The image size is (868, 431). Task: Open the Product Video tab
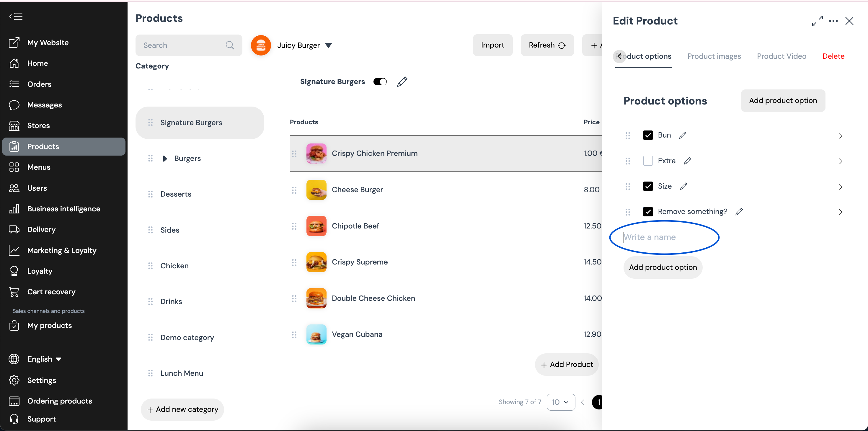pyautogui.click(x=781, y=56)
